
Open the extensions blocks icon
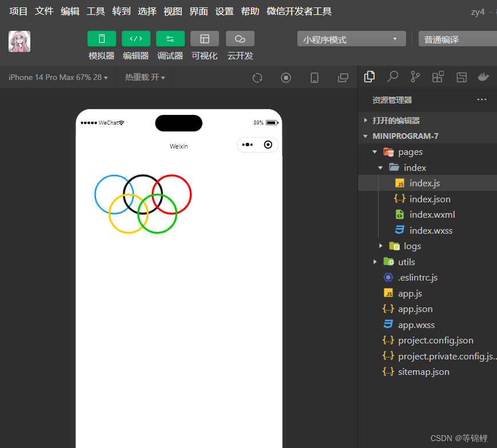coord(438,77)
